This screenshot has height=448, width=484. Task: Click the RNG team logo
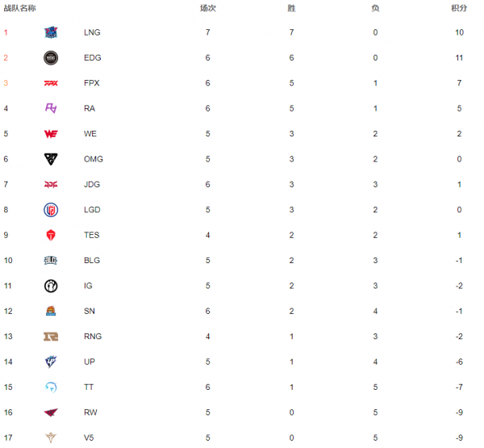pos(51,337)
